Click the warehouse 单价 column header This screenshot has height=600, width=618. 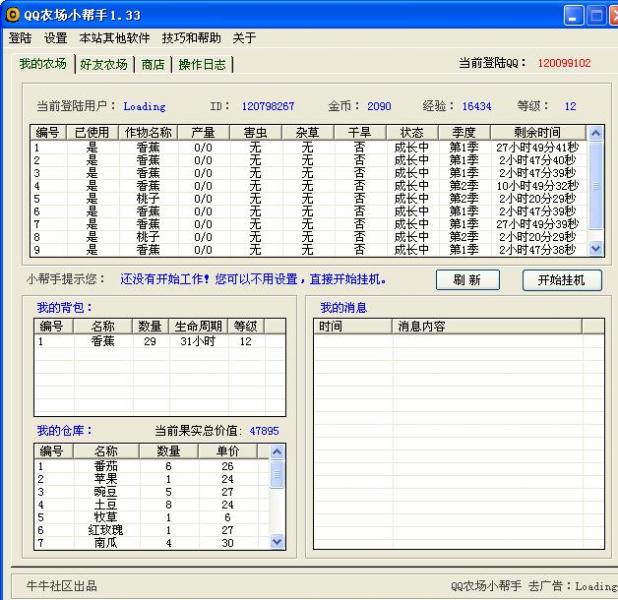point(228,451)
